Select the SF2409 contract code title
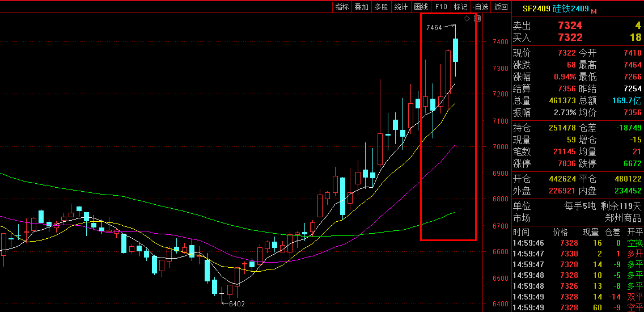The image size is (644, 312). [x=536, y=9]
